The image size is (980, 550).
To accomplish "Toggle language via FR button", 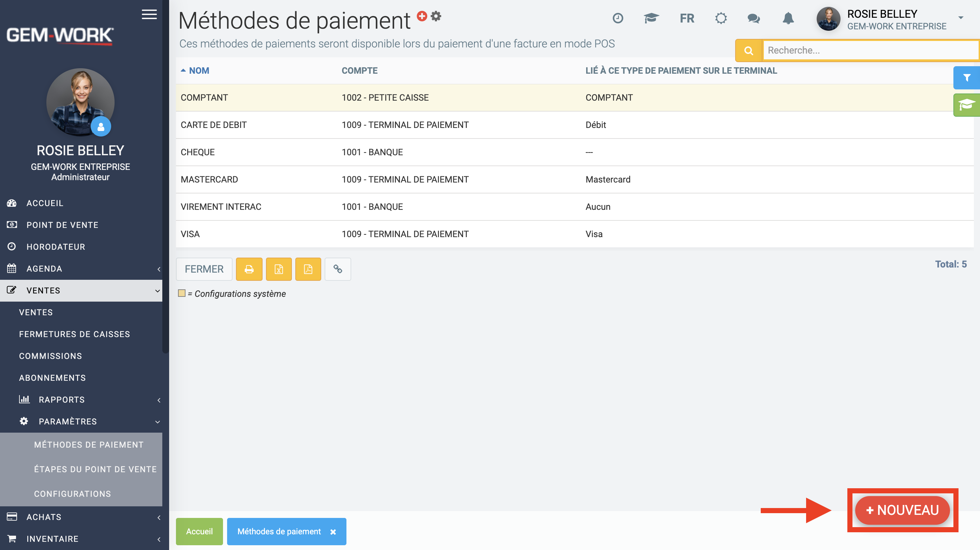I will point(687,18).
